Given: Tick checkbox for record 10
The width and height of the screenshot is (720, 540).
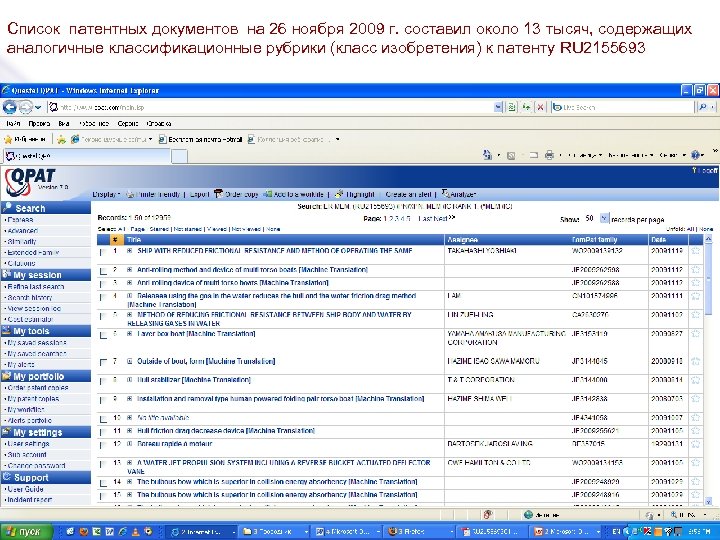Looking at the screenshot, I should (x=103, y=419).
